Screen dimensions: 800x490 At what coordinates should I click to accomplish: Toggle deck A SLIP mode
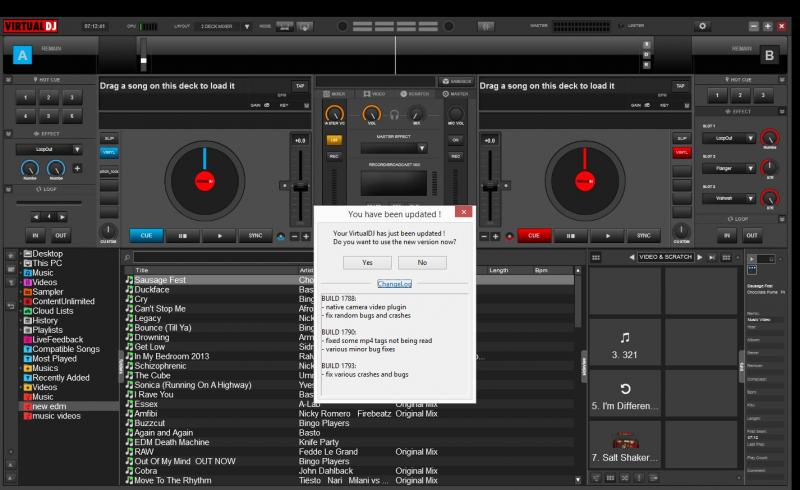(109, 138)
